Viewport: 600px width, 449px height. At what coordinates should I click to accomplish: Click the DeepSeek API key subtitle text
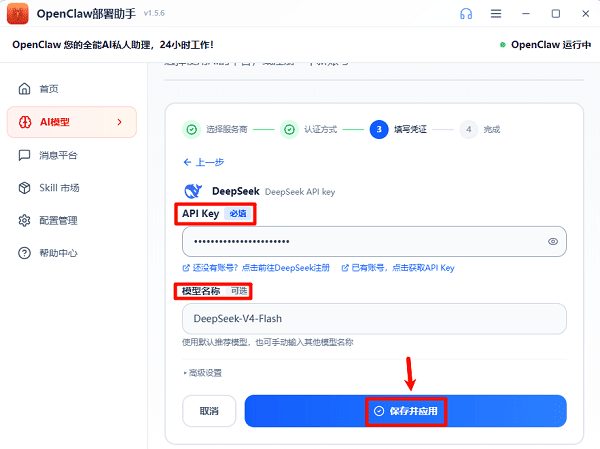click(300, 192)
